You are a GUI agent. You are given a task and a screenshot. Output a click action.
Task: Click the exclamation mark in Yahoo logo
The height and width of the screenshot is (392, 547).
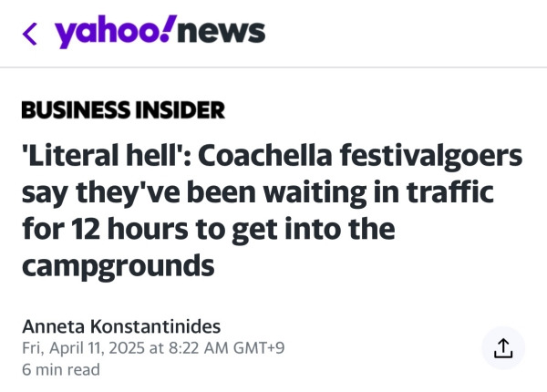169,26
